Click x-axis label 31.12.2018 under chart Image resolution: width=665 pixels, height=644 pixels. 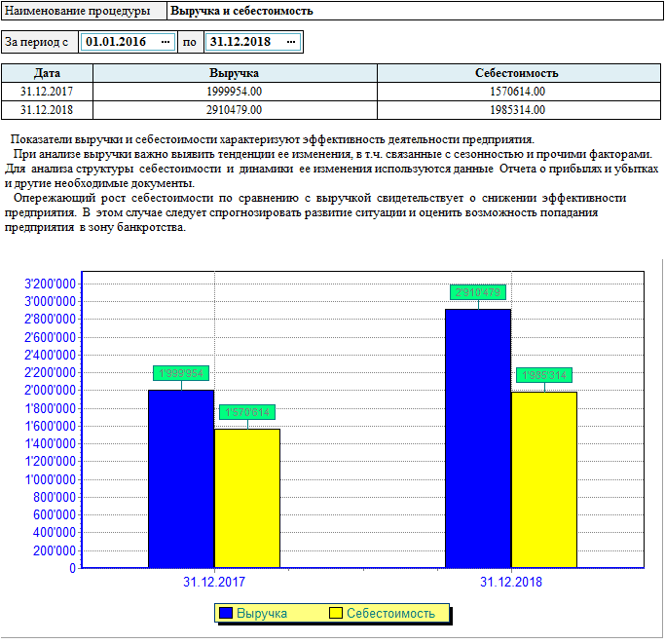pos(511,582)
